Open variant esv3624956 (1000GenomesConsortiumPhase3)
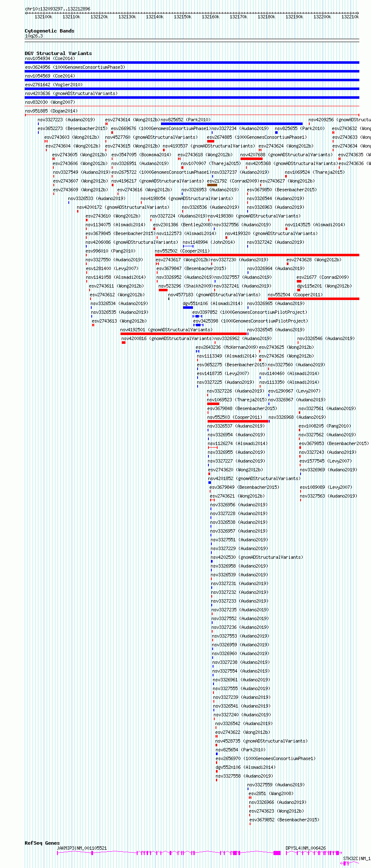This screenshot has height=868, width=371. coord(75,67)
